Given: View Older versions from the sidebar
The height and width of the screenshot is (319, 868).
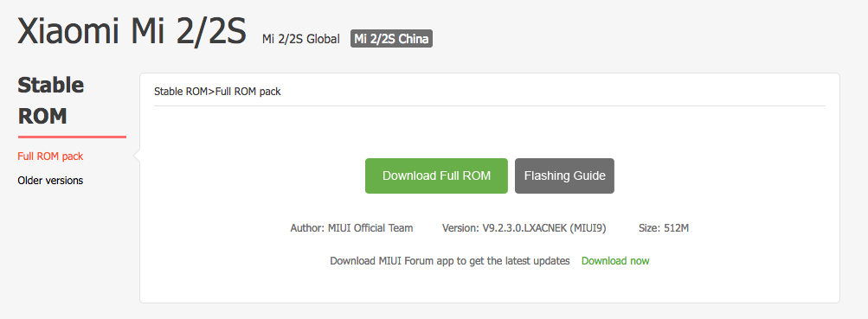Looking at the screenshot, I should [50, 180].
